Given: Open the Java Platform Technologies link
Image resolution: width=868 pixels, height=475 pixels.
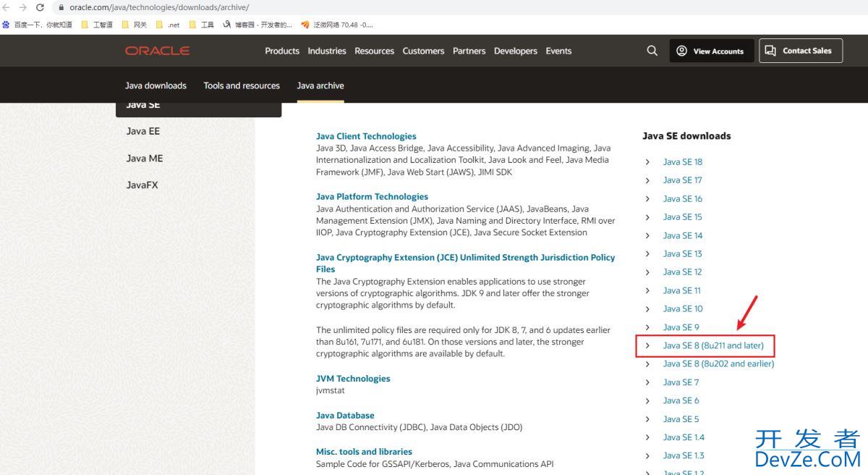Looking at the screenshot, I should point(372,196).
